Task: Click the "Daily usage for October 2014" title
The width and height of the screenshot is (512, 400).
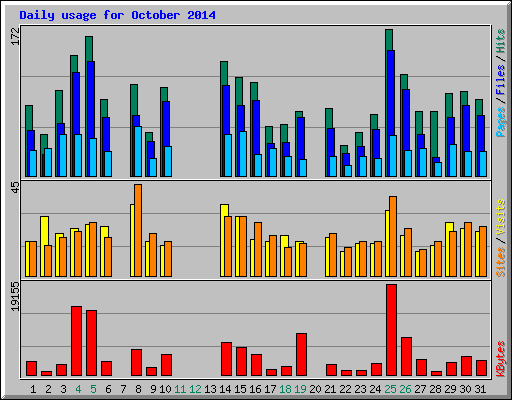Action: coord(117,15)
